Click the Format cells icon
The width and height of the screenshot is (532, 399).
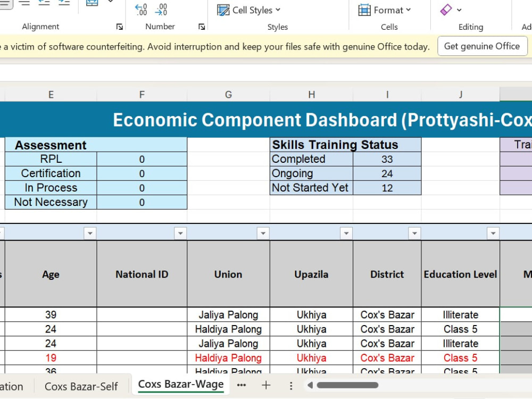[x=364, y=10]
